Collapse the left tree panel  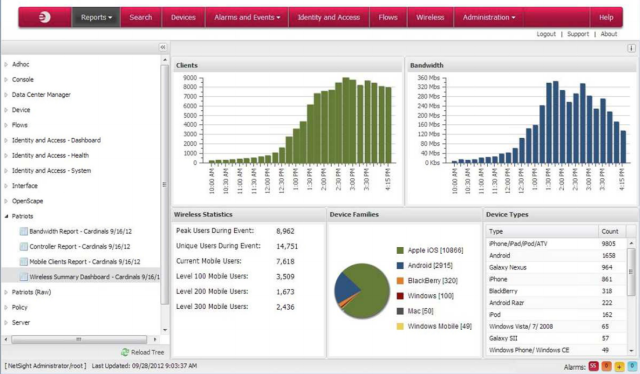pyautogui.click(x=163, y=47)
